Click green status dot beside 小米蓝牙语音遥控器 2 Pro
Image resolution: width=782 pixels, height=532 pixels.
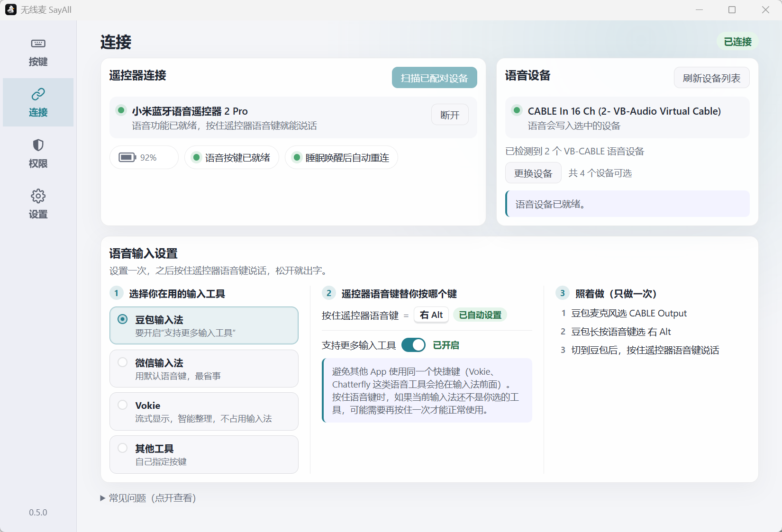121,110
